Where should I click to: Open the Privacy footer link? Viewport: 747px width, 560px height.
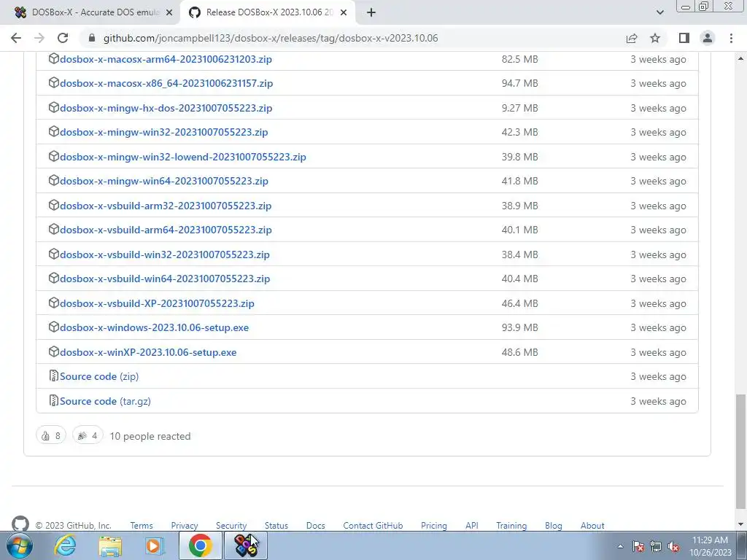pos(185,526)
